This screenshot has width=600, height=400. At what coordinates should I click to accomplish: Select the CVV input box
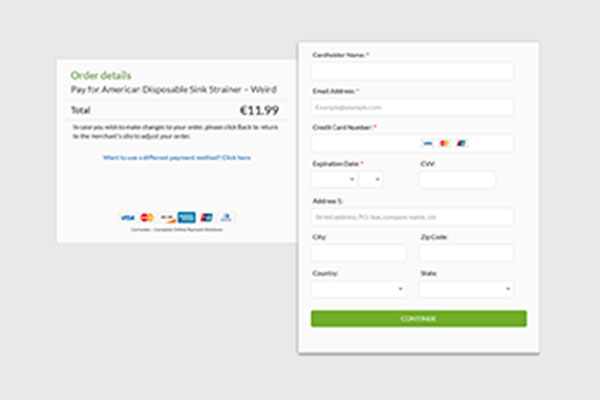457,180
